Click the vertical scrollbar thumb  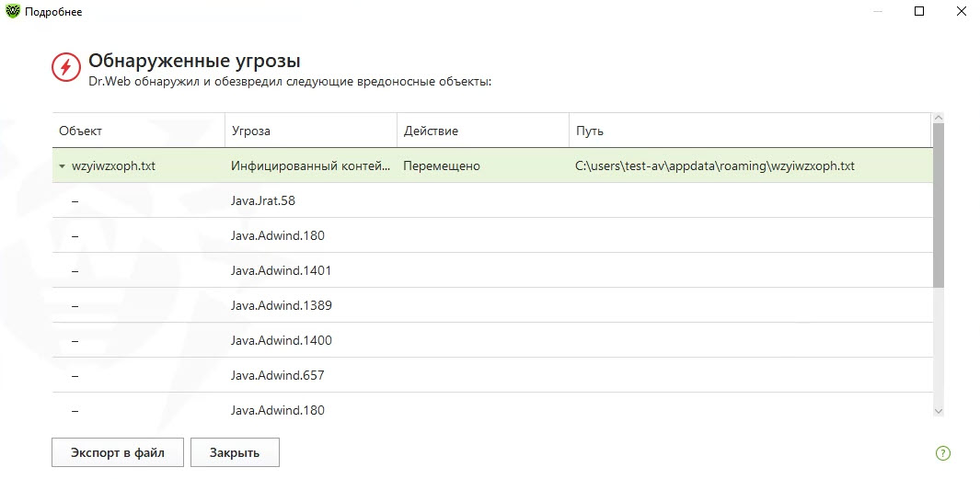(x=939, y=204)
